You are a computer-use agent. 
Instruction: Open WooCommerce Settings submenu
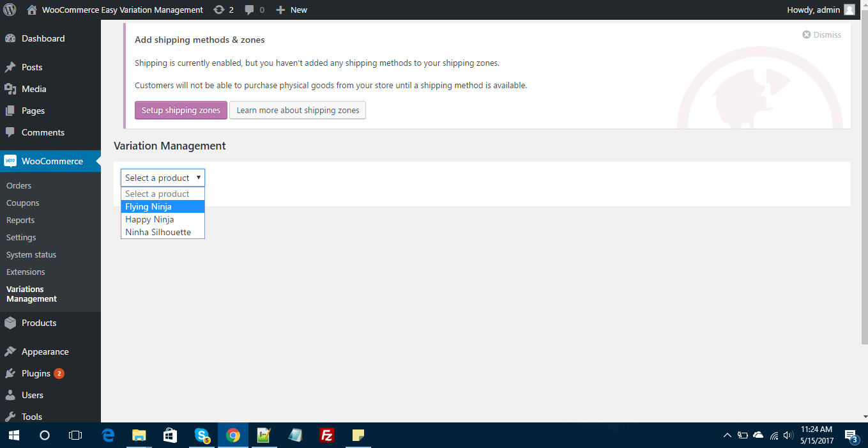tap(21, 237)
